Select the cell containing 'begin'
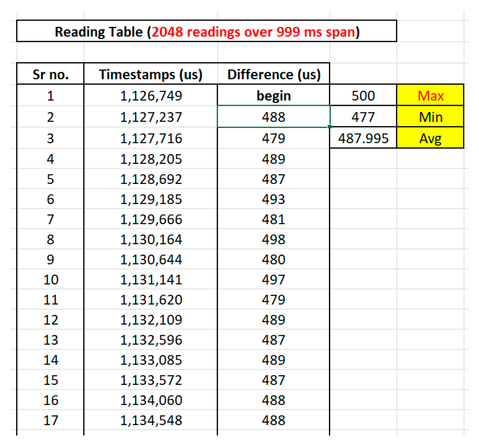The image size is (479, 448). click(273, 96)
